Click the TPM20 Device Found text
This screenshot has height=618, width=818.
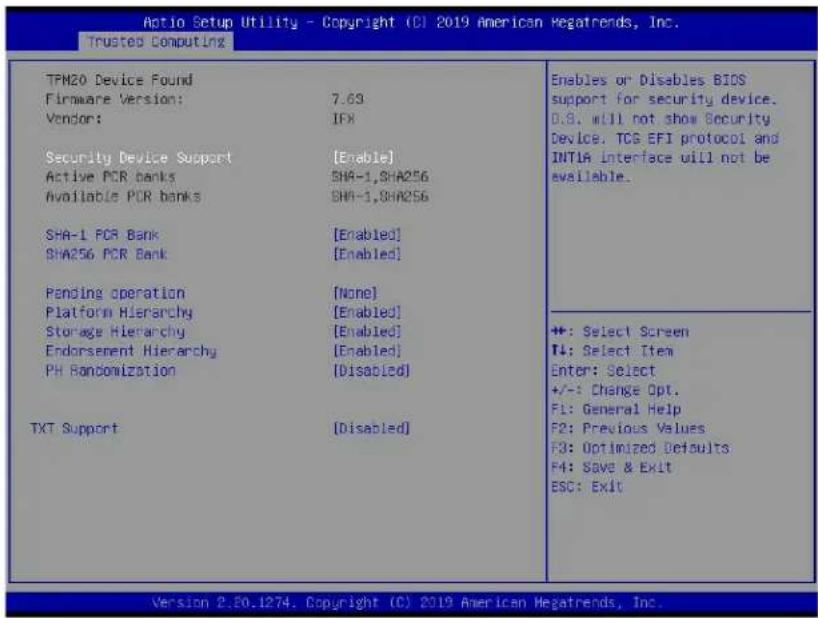[119, 80]
